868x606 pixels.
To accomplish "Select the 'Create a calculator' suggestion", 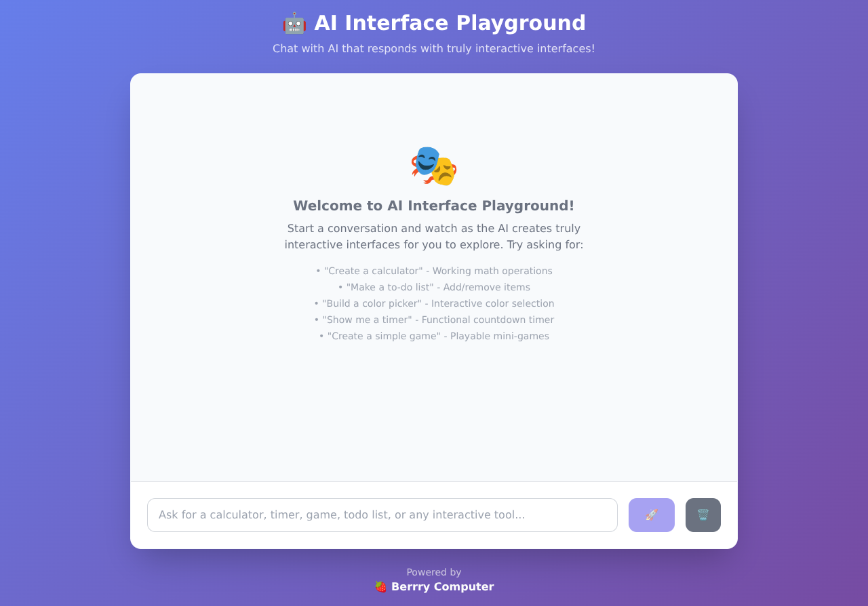I will tap(438, 271).
